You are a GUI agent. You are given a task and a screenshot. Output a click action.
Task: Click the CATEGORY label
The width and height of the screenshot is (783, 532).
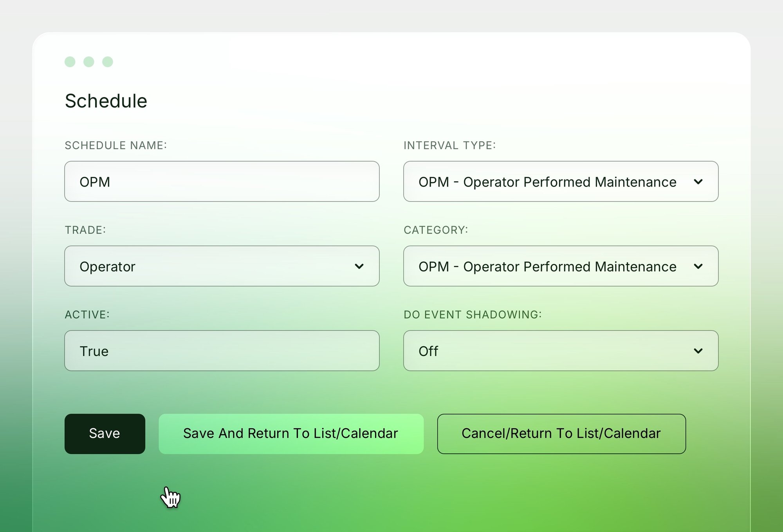[x=436, y=230]
